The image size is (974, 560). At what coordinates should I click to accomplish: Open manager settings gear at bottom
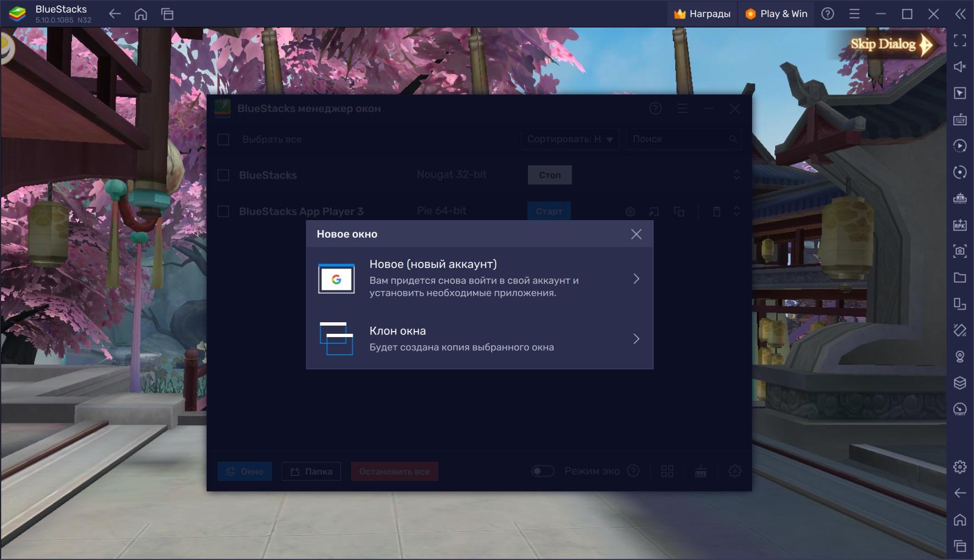coord(734,471)
